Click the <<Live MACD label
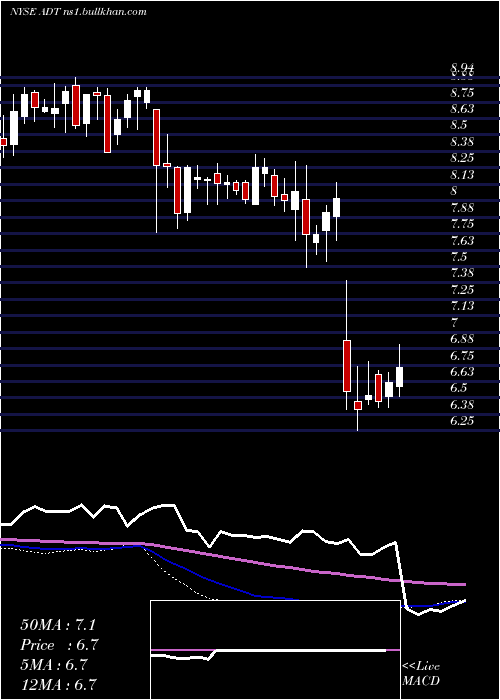Viewport: 500px width, 700px height. click(421, 674)
